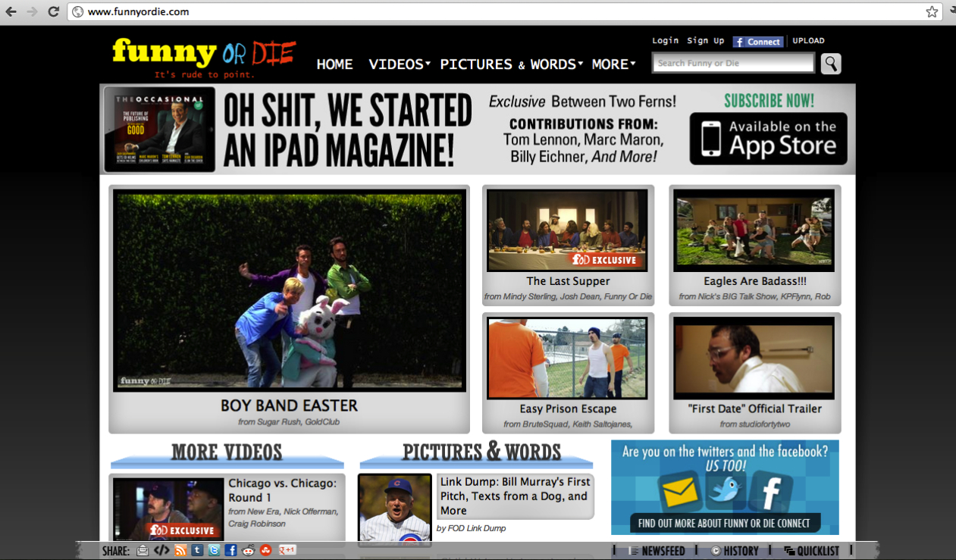
Task: Click the "from Nick's BIG Talk Show" credit
Action: coord(754,296)
